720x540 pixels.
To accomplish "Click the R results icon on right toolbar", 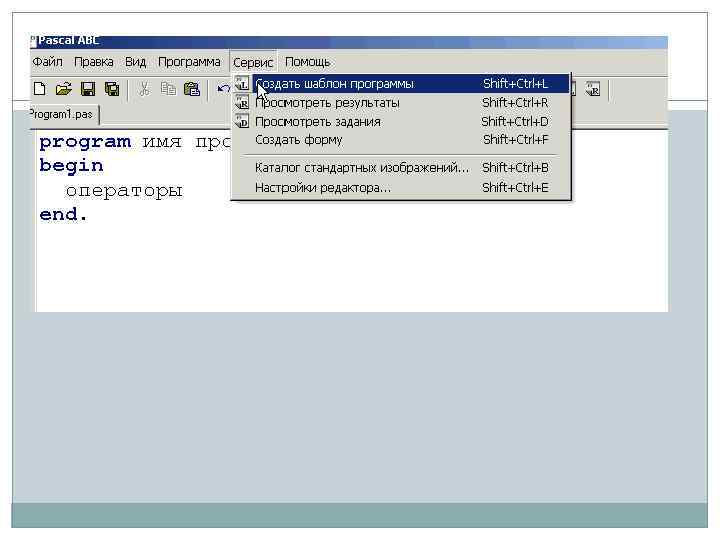I will pyautogui.click(x=593, y=89).
